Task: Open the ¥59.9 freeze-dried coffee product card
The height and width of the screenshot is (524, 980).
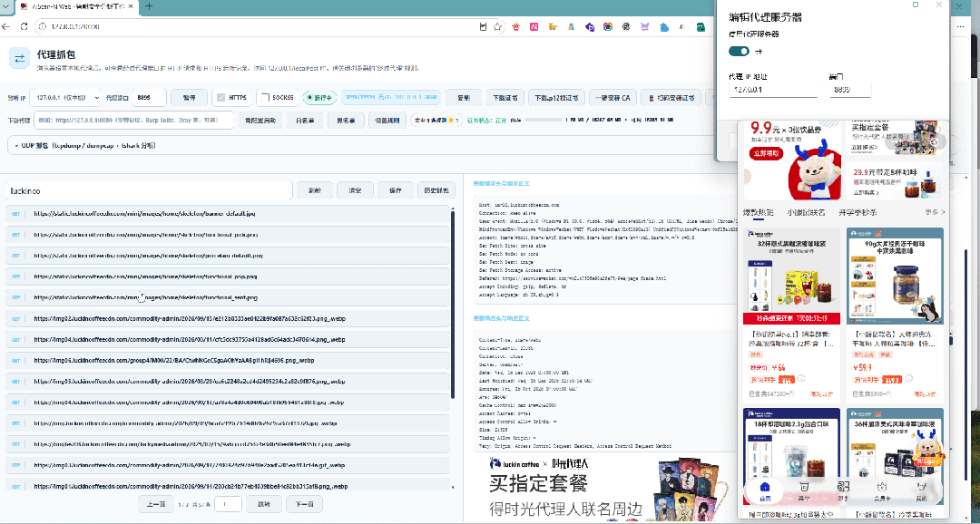Action: point(895,315)
